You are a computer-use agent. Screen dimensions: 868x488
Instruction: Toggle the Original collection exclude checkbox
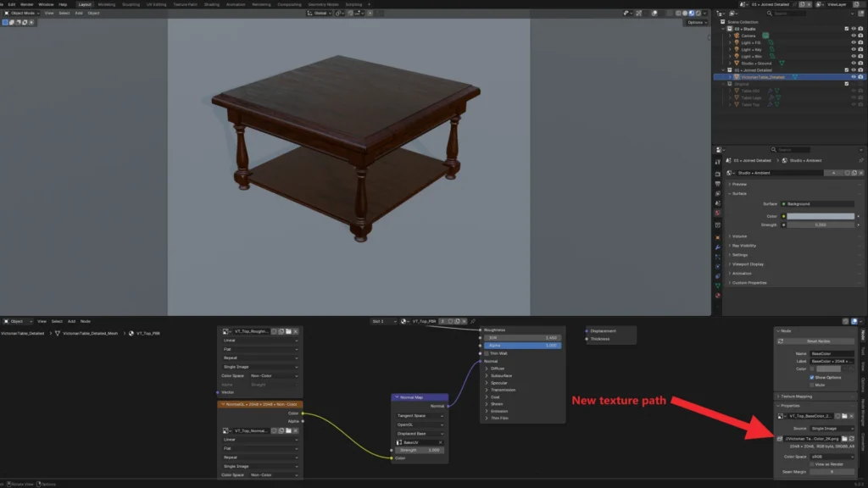847,84
